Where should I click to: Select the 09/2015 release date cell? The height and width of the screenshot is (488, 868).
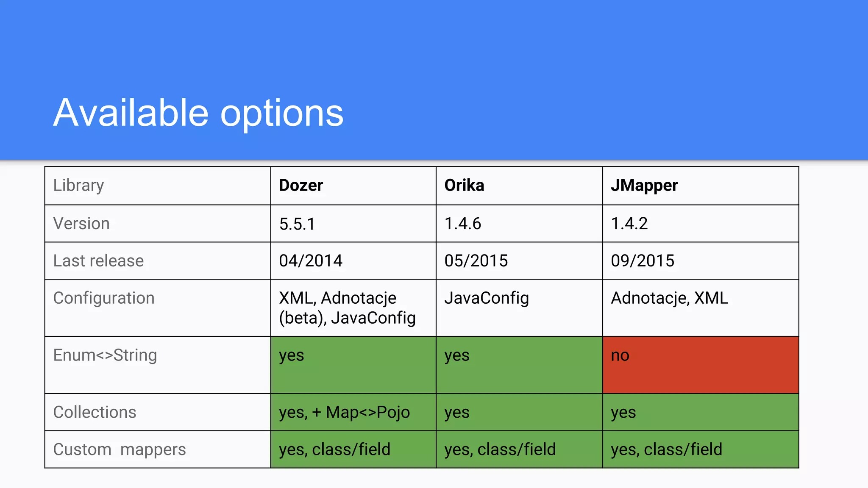tap(701, 261)
